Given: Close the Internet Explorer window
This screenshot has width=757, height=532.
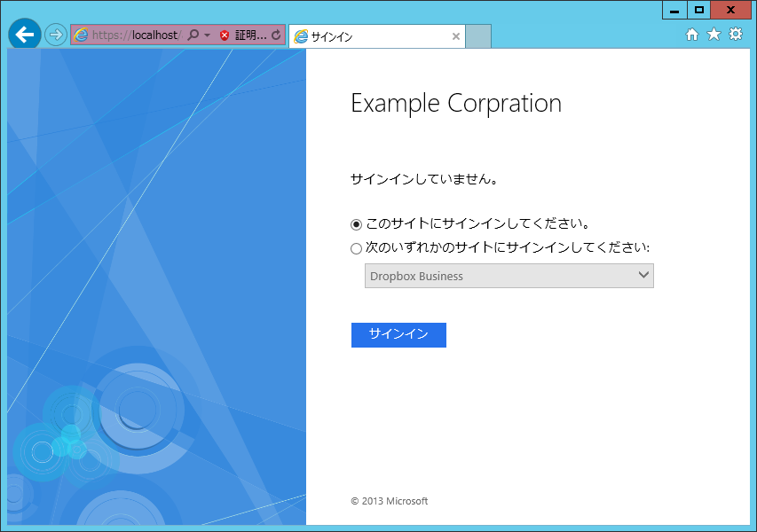Looking at the screenshot, I should pos(730,10).
